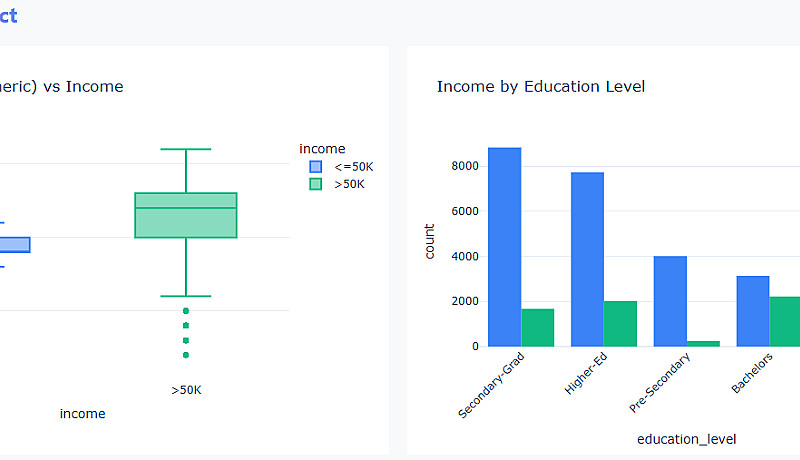Select the lowest outlier dot under >50K box
This screenshot has height=460, width=800.
[186, 354]
